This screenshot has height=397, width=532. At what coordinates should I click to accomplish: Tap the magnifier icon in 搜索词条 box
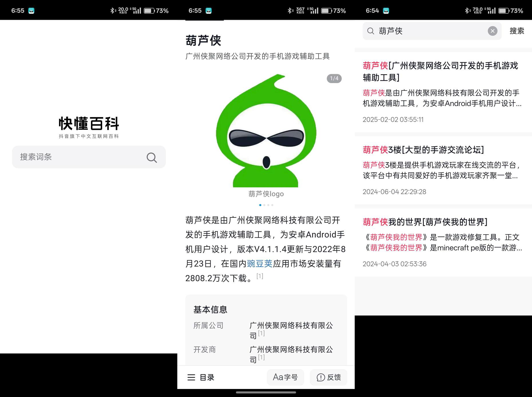click(152, 157)
